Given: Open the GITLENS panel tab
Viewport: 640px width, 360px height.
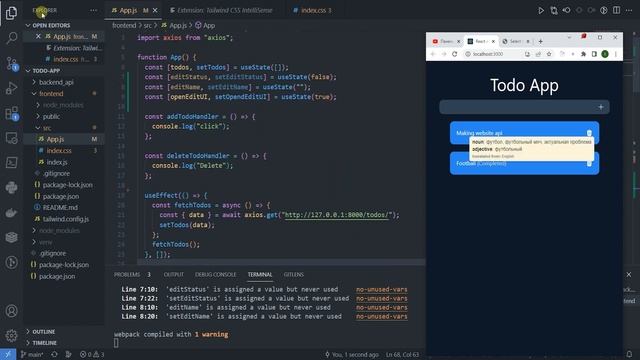Looking at the screenshot, I should 293,274.
